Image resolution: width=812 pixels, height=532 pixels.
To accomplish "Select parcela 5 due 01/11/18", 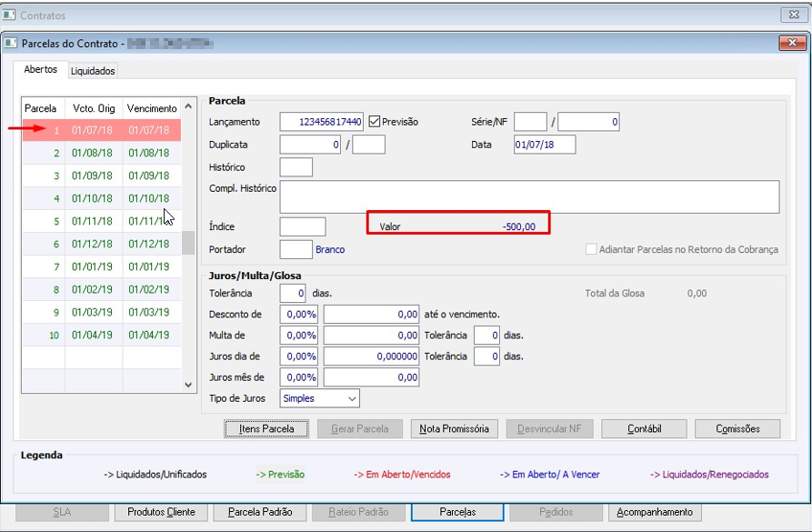I will point(102,221).
